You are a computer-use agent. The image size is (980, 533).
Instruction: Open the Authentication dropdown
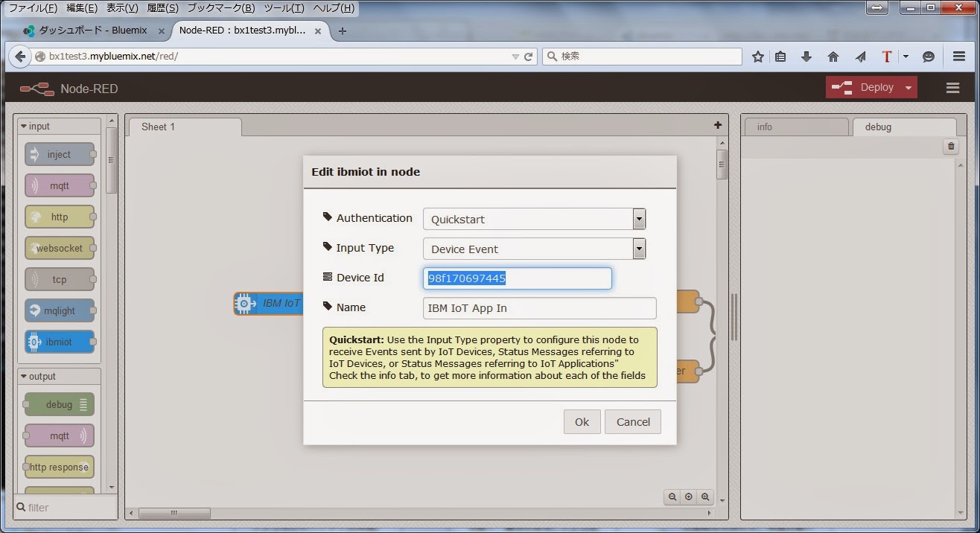tap(639, 219)
